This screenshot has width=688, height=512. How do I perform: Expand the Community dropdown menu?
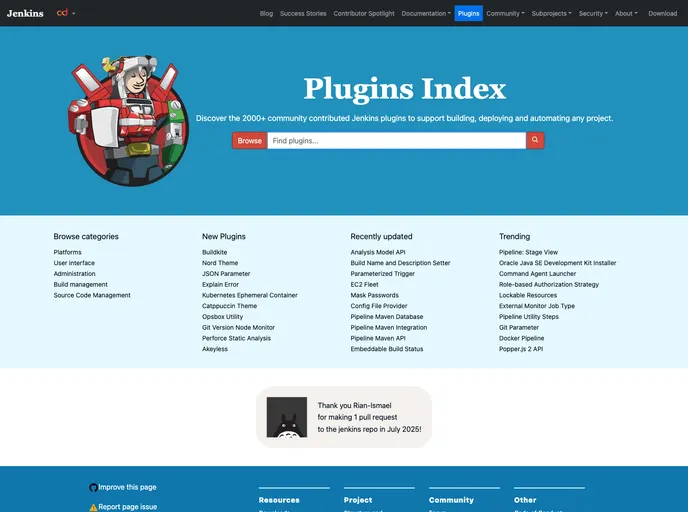tap(505, 14)
